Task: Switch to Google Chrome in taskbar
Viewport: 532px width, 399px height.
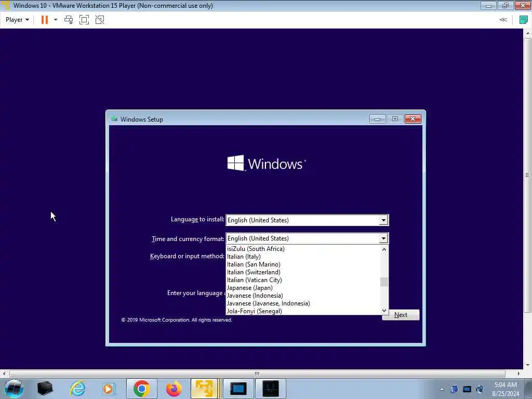Action: [x=142, y=389]
